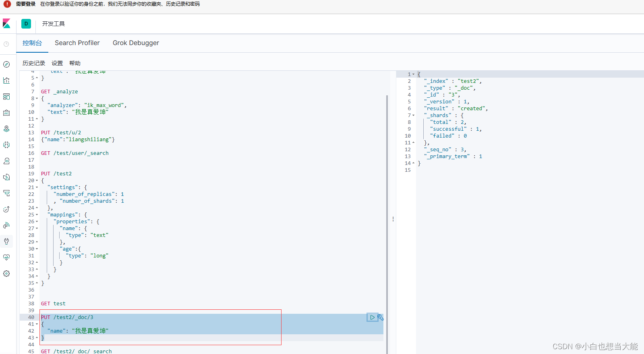
Task: Click the 开发工具 breadcrumb
Action: coord(54,24)
